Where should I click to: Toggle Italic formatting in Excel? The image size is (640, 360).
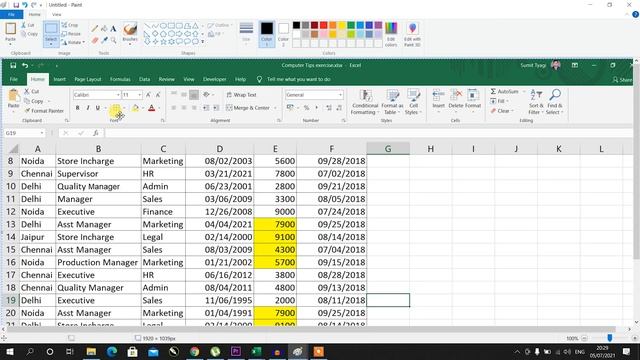(x=88, y=108)
